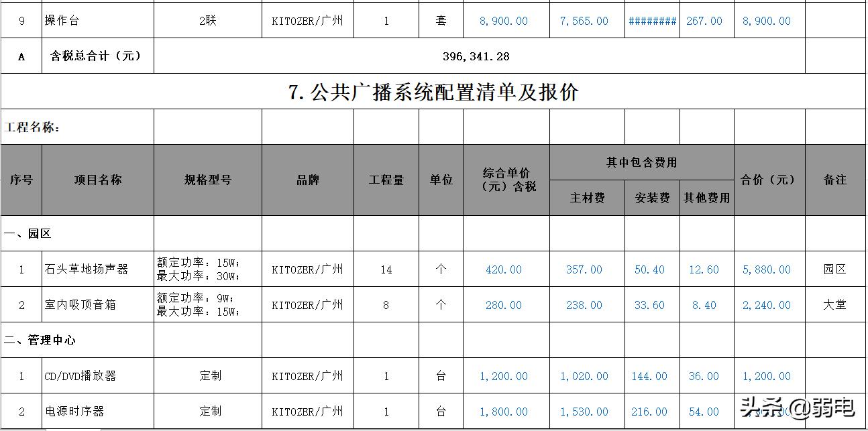Select the 其他费用 subheader cell
This screenshot has width=868, height=431.
point(706,198)
